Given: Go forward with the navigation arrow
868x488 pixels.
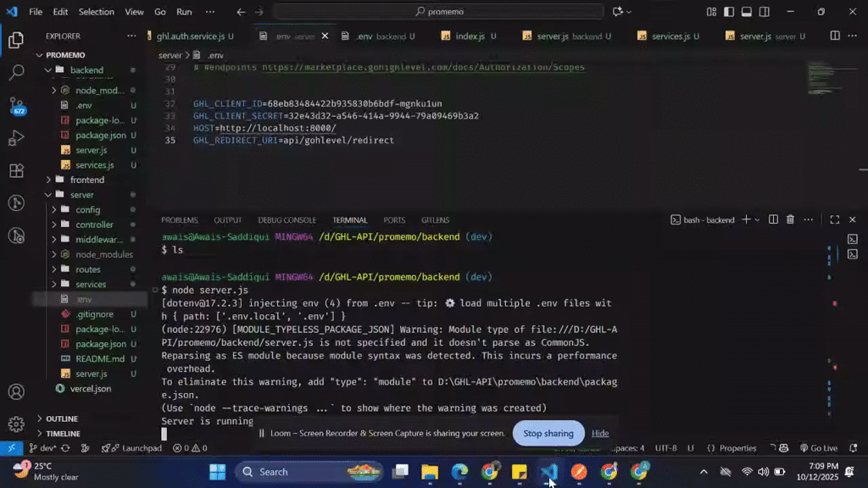Looking at the screenshot, I should (259, 12).
